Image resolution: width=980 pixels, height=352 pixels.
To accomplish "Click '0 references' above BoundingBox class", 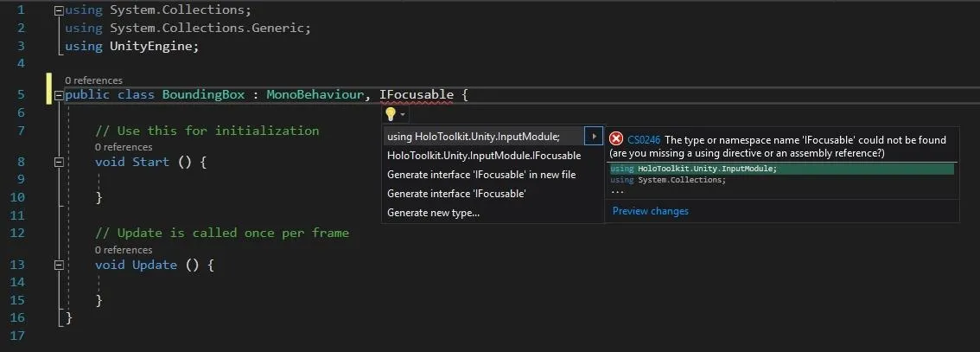I will [93, 80].
